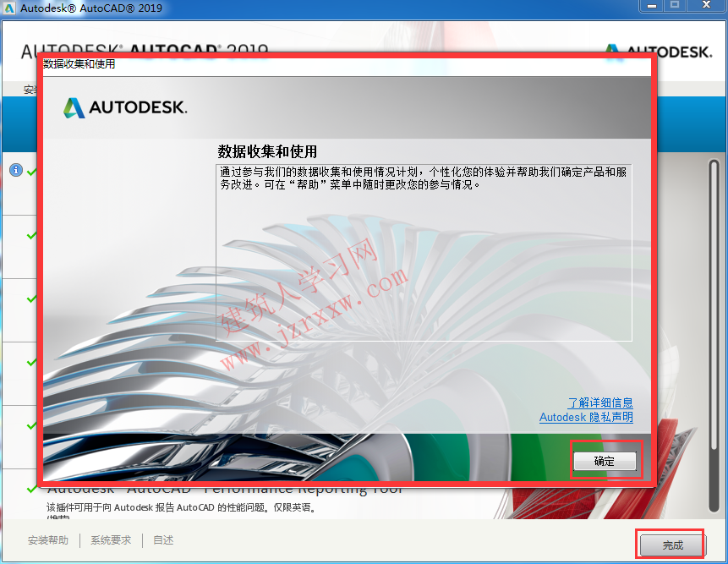
Task: Click the AutoCAD icon in the window title bar
Action: click(8, 8)
